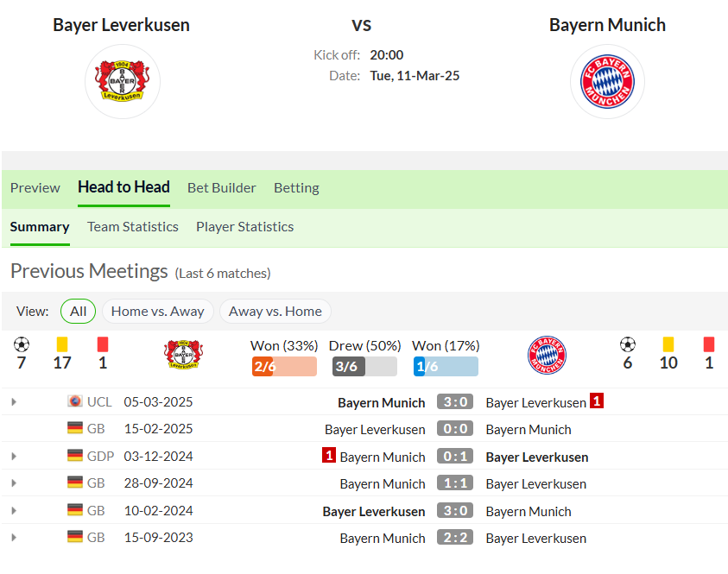Click Bayern Munich red card icon
Image resolution: width=728 pixels, height=574 pixels.
click(709, 344)
